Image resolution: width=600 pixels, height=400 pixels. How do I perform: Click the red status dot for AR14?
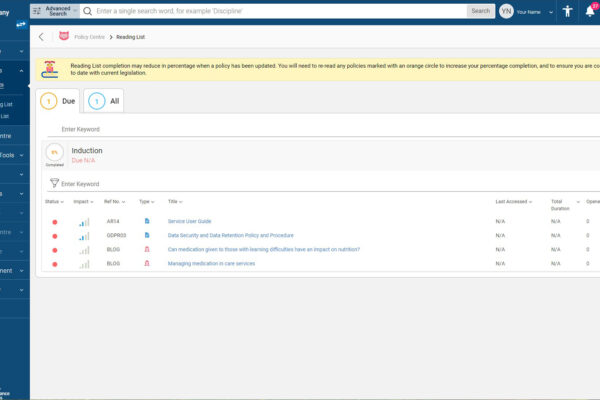point(55,222)
